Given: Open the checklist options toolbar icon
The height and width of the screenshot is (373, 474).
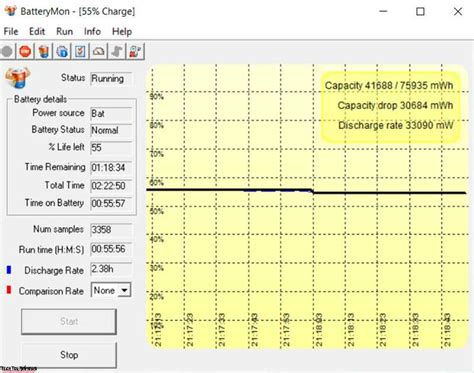Looking at the screenshot, I should [x=80, y=52].
